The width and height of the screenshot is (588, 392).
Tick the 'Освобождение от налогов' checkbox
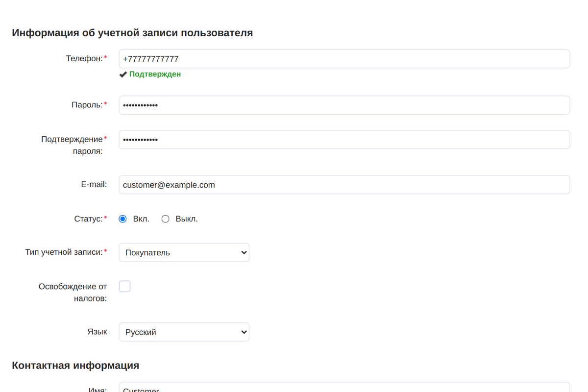click(x=125, y=286)
